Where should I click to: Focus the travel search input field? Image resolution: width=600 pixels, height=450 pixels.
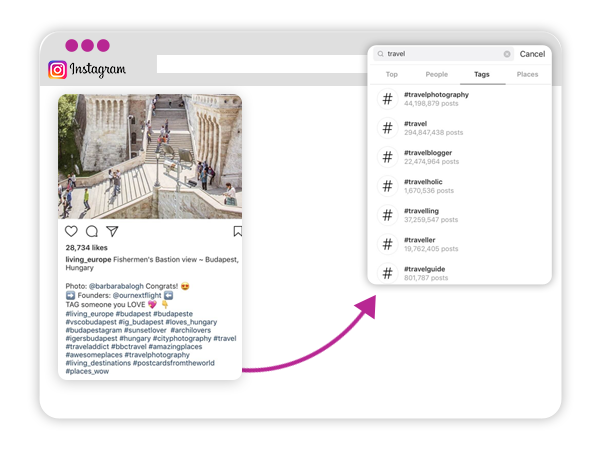[x=440, y=54]
